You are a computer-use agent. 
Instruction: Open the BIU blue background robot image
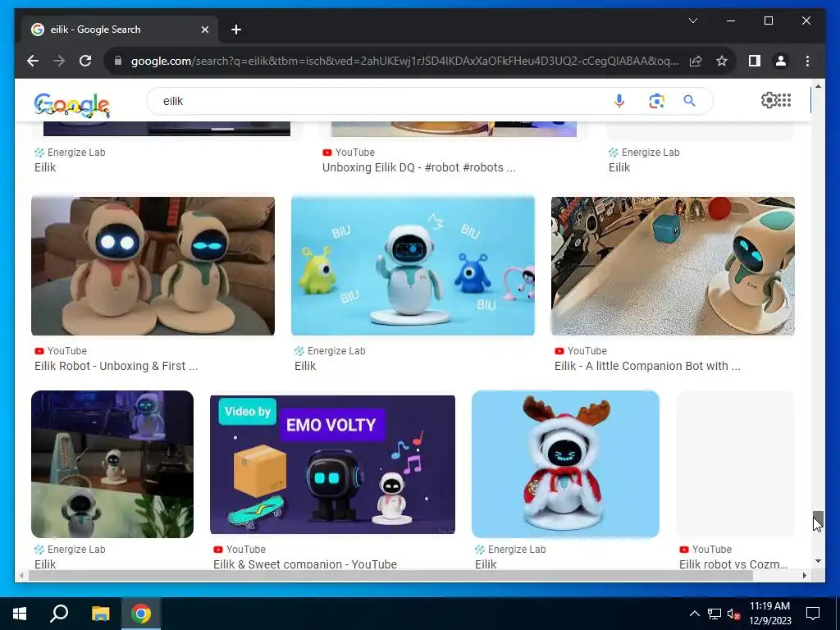click(x=413, y=266)
